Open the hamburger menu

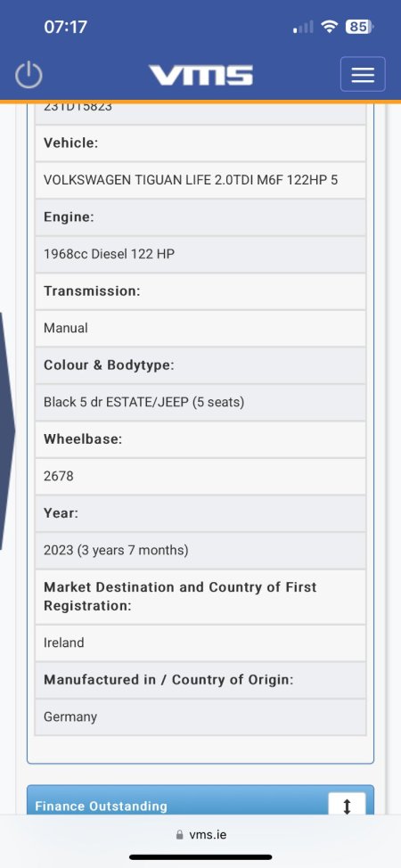tap(363, 74)
